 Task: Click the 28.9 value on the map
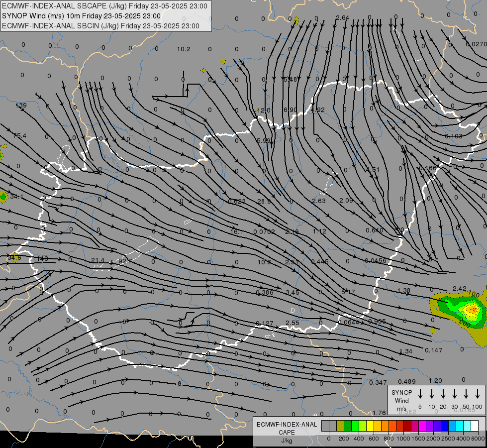(264, 202)
